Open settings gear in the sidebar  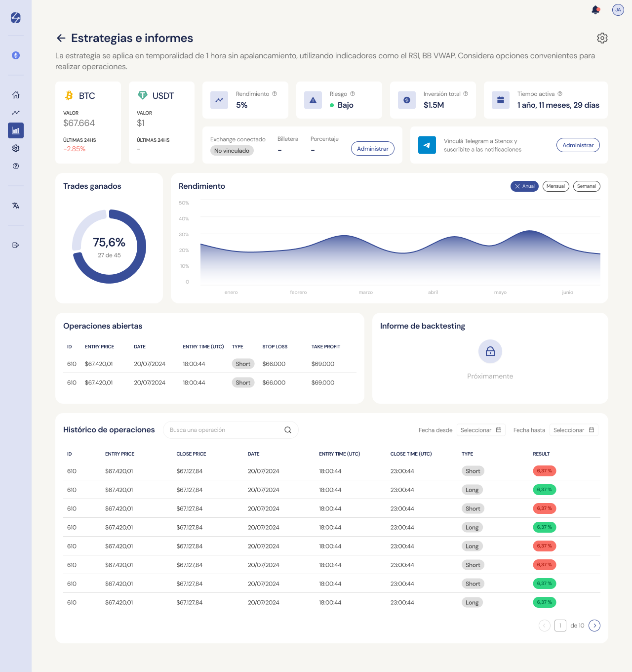tap(16, 148)
